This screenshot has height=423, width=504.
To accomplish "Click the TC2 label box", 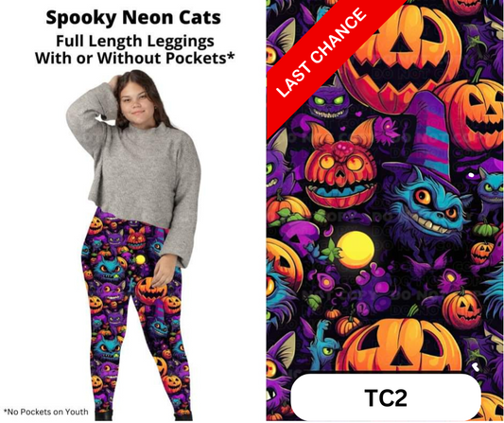I will click(386, 397).
